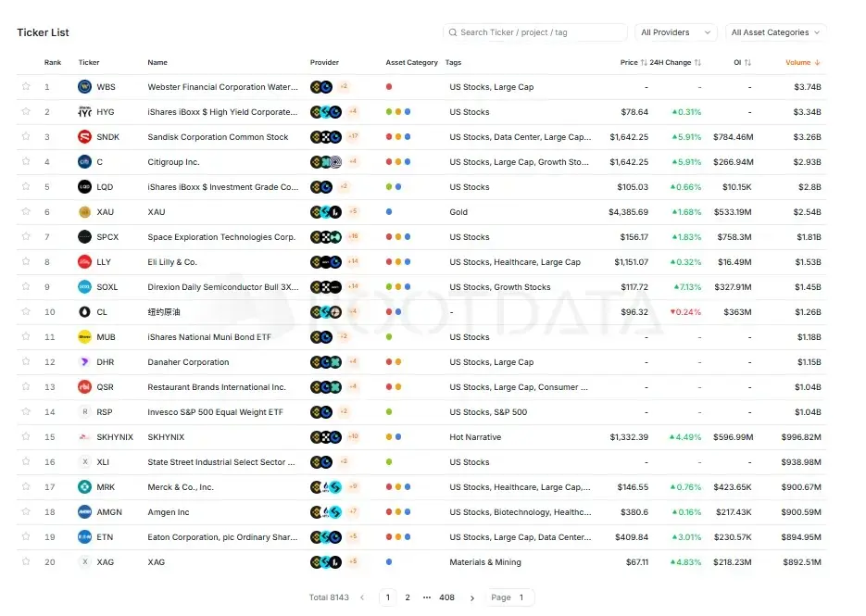Click the DHR purple logo icon
Screen dimensions: 866x616
click(84, 362)
